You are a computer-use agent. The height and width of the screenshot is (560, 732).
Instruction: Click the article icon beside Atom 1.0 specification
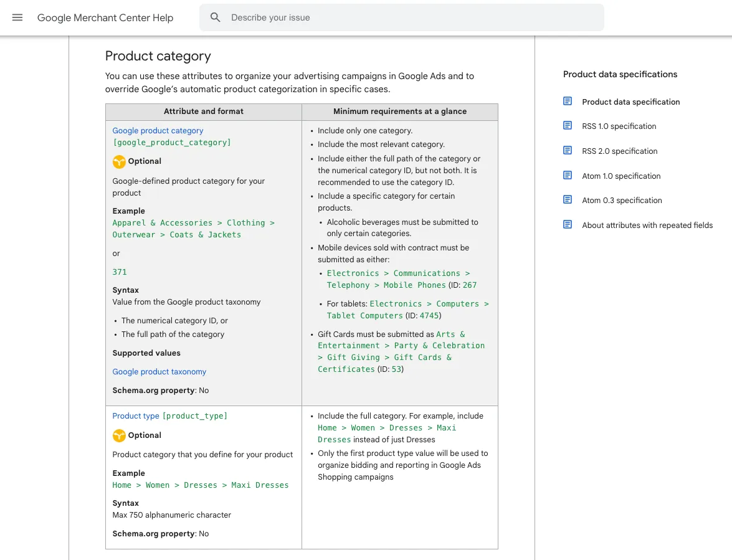(x=568, y=175)
